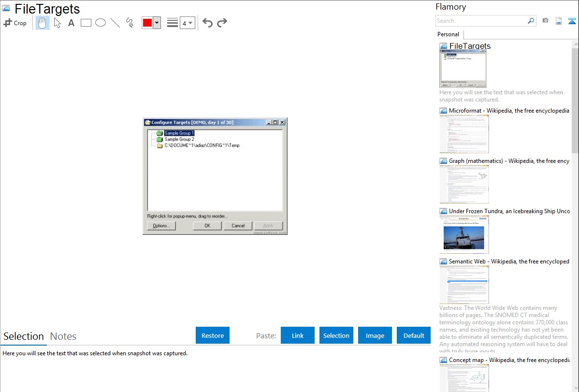Select the straight line tool
This screenshot has height=392, width=579.
click(115, 23)
